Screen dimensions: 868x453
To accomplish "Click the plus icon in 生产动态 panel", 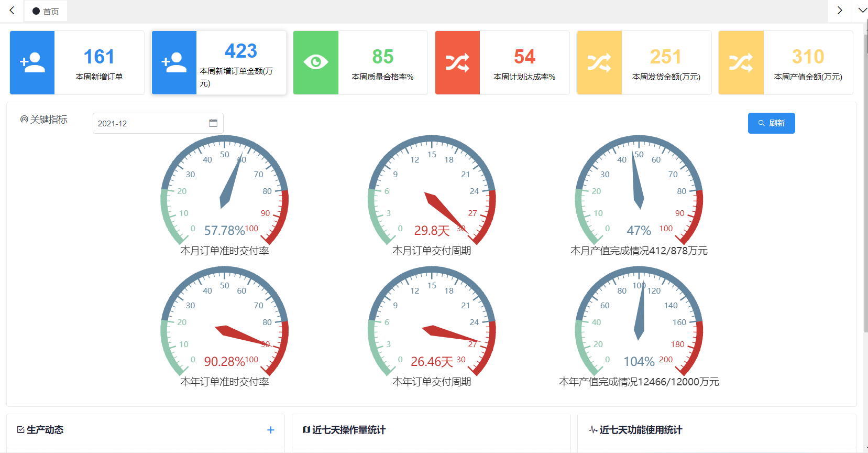I will [x=271, y=430].
